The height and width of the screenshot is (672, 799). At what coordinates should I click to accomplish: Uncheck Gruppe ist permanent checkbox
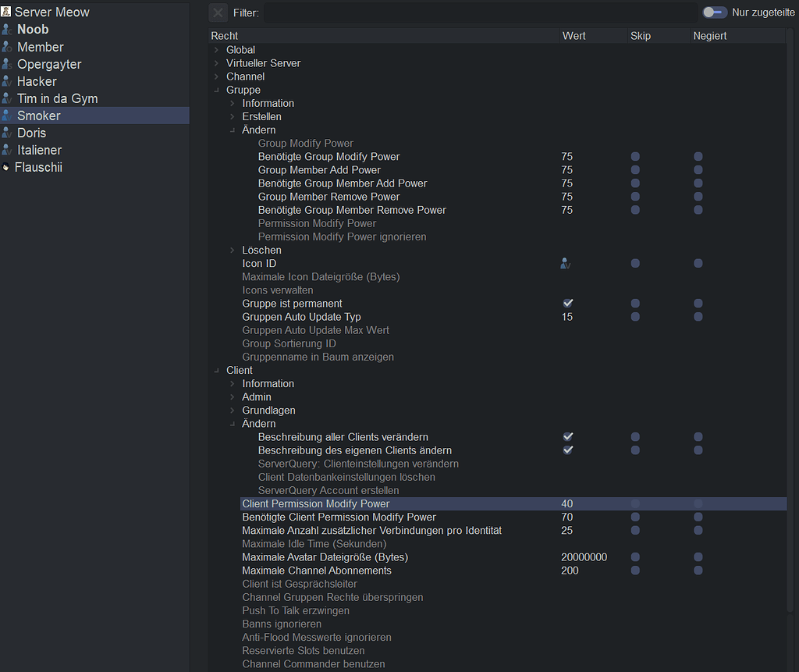(568, 304)
